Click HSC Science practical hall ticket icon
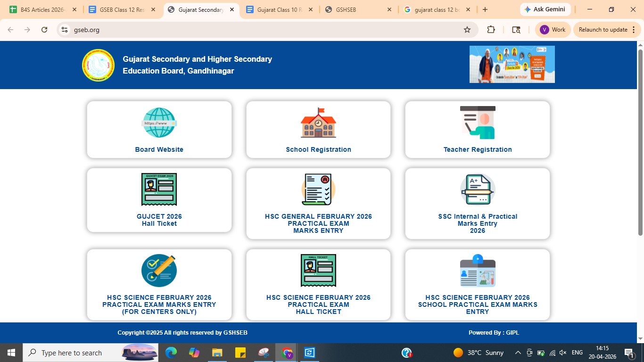The width and height of the screenshot is (644, 362). (x=318, y=271)
